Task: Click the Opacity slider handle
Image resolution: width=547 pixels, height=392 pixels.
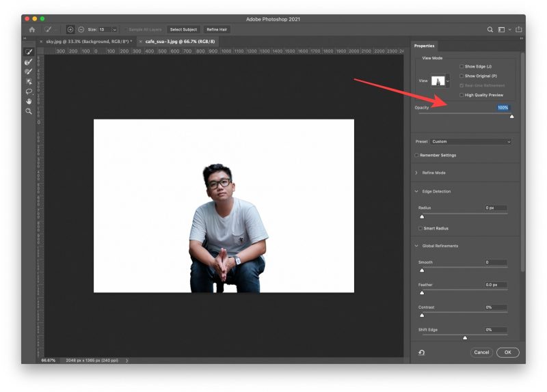Action: 511,117
